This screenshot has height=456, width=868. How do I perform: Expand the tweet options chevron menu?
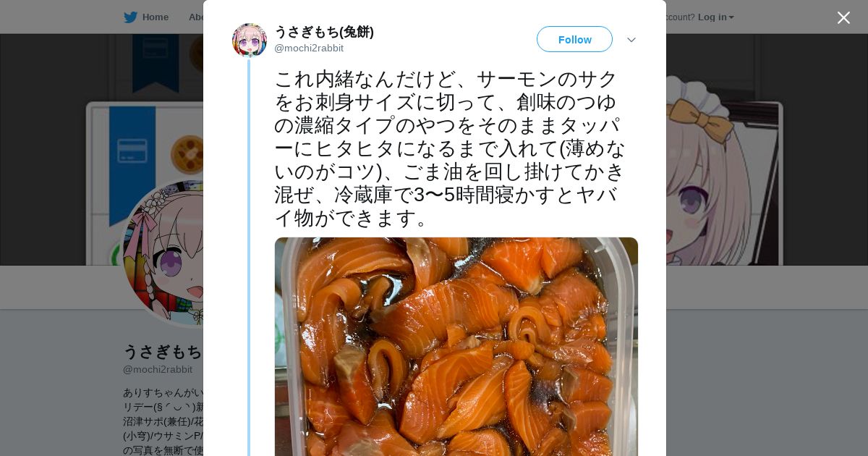pyautogui.click(x=631, y=40)
